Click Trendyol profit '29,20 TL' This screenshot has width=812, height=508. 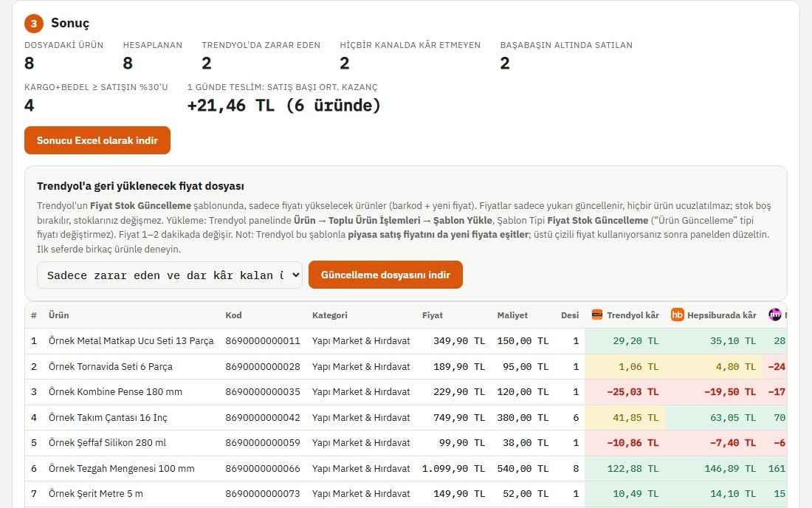(636, 340)
